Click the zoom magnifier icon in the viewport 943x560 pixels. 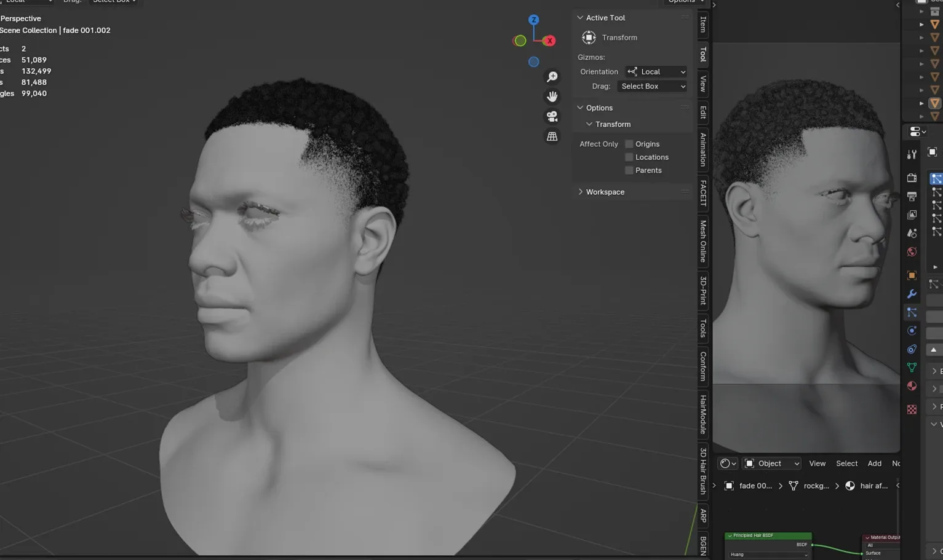552,77
